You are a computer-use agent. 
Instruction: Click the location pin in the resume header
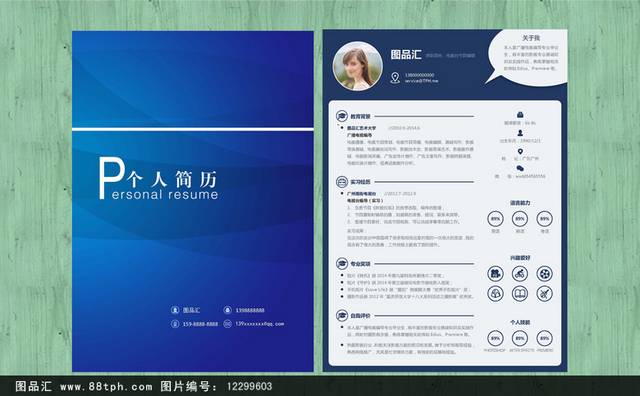point(395,78)
